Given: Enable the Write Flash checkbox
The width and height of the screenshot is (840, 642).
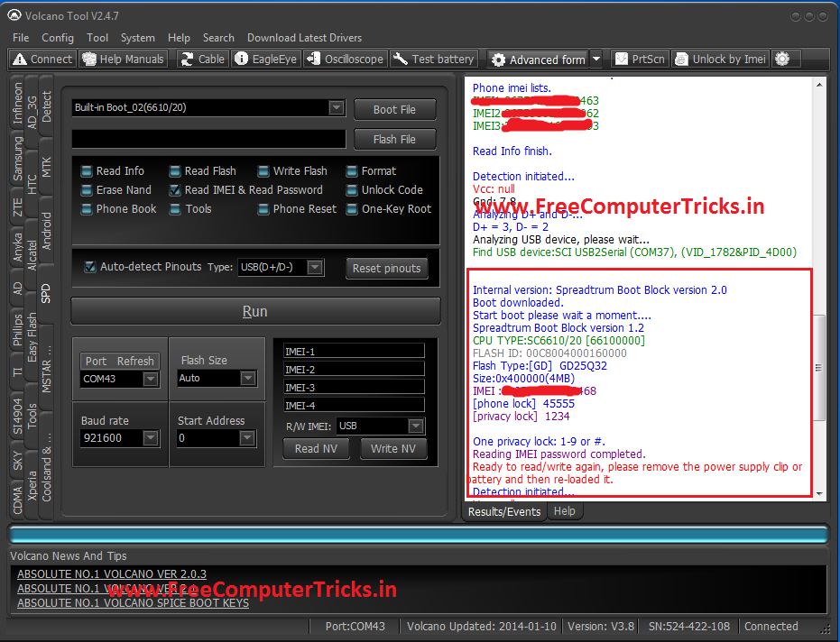Looking at the screenshot, I should [x=263, y=171].
